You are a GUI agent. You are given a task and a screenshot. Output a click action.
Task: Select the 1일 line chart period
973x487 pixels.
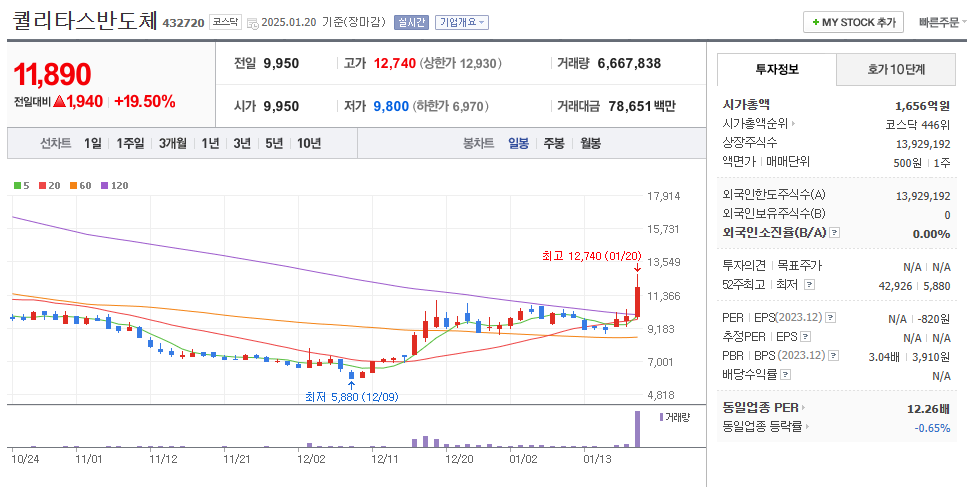(x=92, y=143)
